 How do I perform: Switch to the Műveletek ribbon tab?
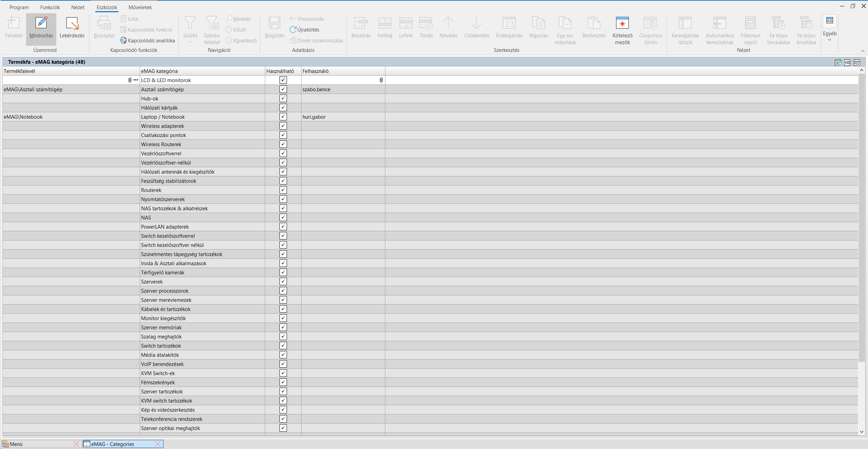pyautogui.click(x=140, y=7)
